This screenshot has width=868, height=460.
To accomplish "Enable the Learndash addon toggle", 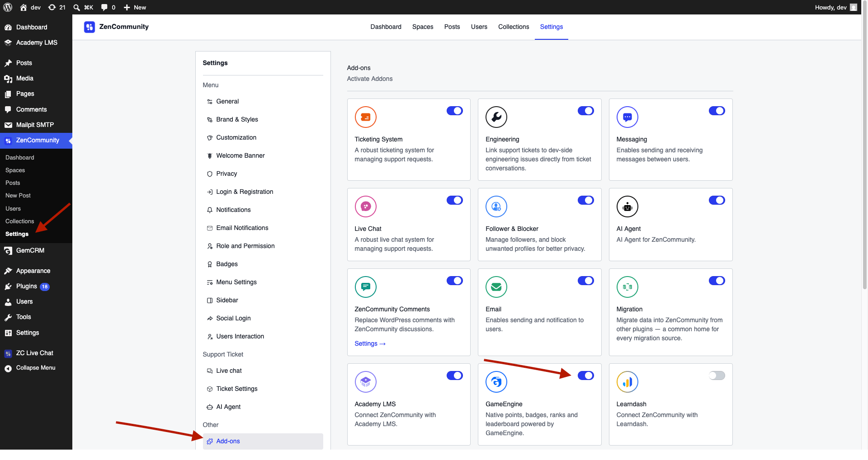I will 717,376.
